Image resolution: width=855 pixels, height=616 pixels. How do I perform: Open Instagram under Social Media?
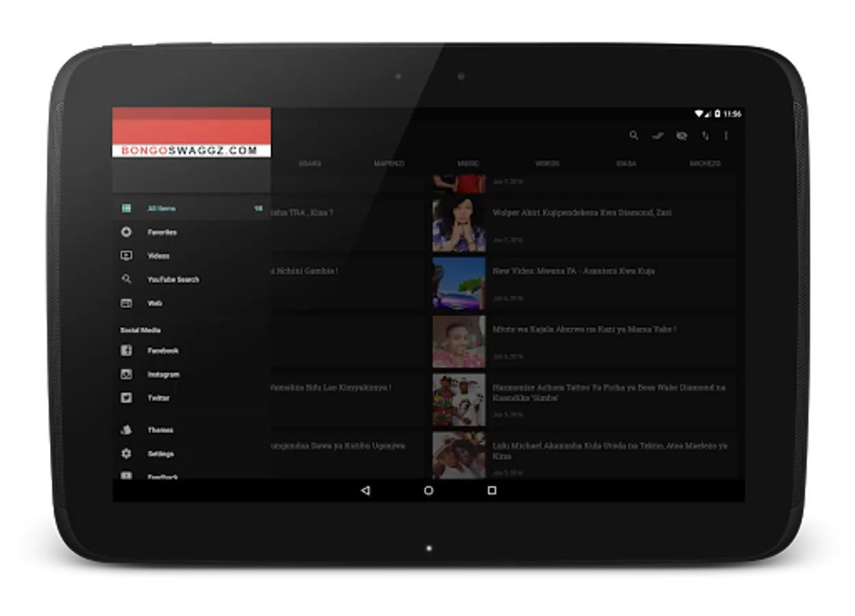192,375
